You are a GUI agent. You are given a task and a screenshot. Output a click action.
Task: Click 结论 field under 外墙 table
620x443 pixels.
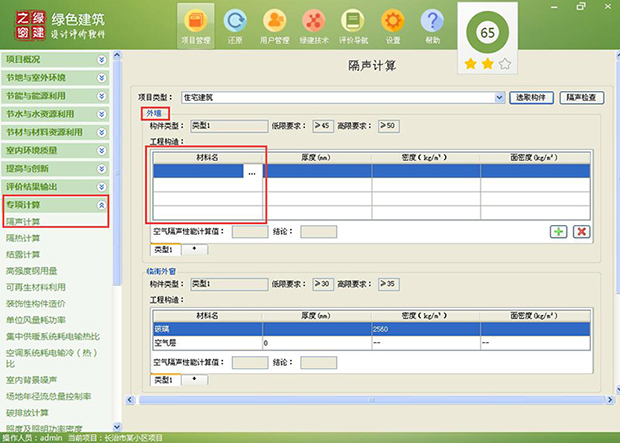click(x=319, y=232)
